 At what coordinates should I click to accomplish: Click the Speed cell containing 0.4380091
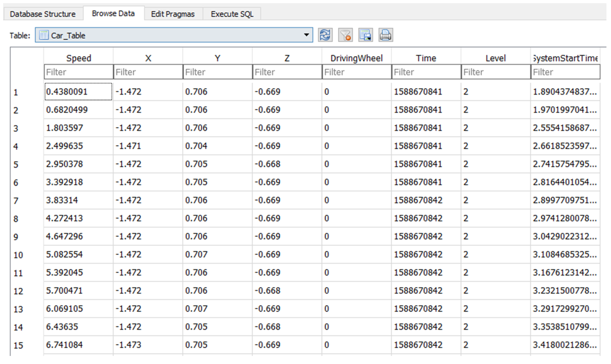78,92
